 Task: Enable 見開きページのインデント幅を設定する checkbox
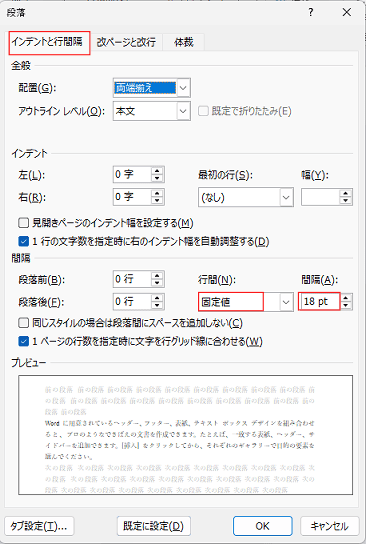[x=23, y=222]
